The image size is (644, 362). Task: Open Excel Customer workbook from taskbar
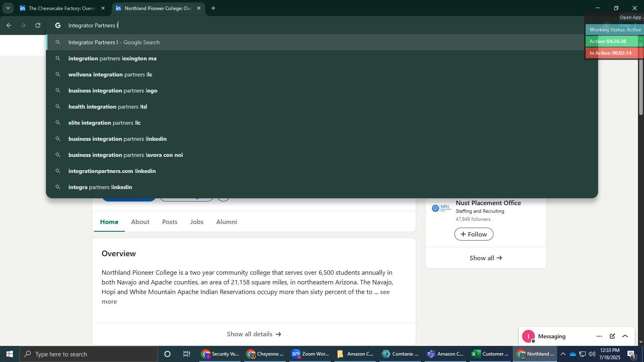point(490,354)
